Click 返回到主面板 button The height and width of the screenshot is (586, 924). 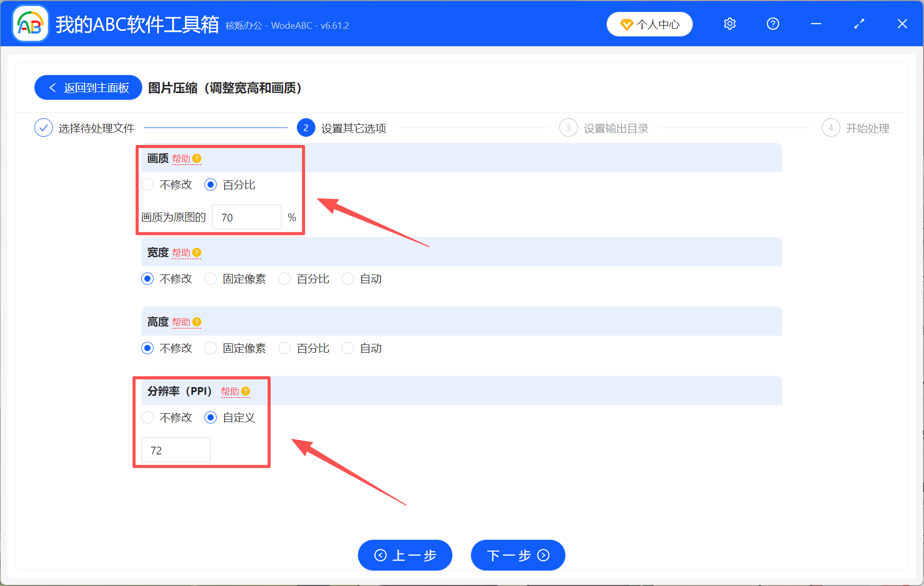[x=87, y=87]
